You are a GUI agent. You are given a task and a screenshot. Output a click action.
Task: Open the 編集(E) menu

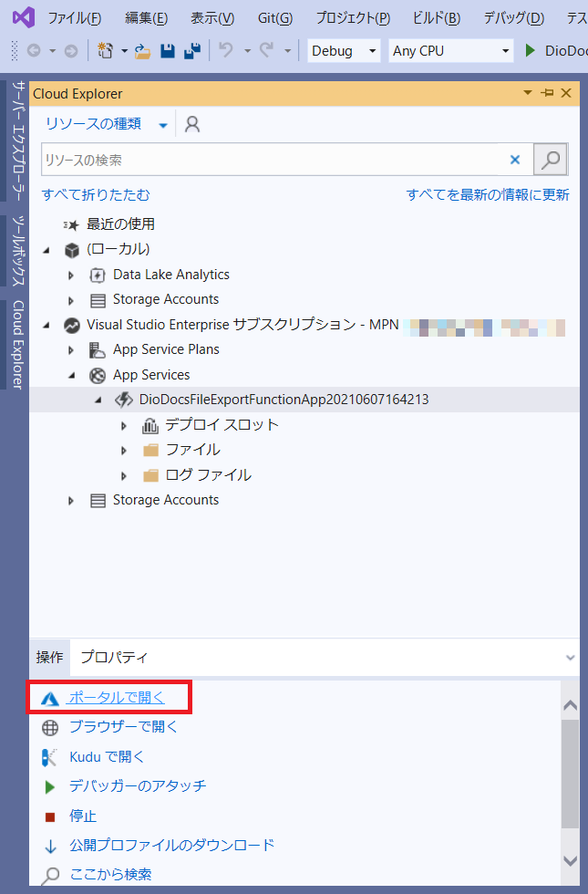coord(147,18)
